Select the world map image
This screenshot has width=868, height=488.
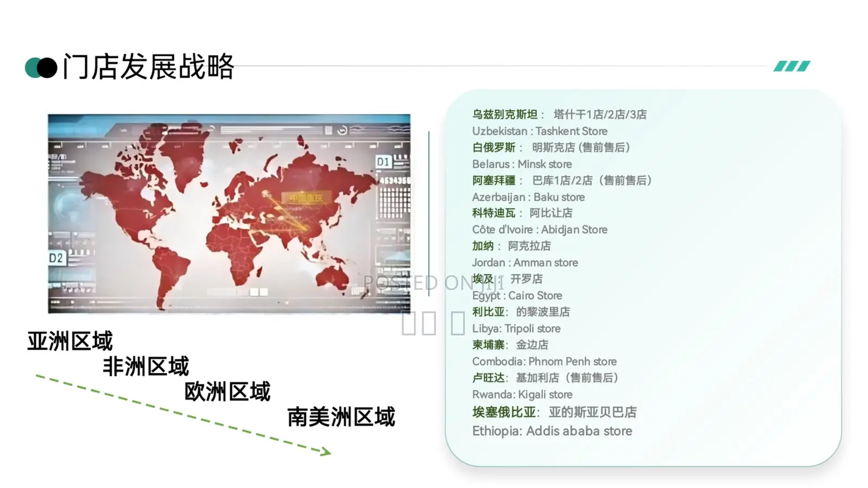[229, 213]
